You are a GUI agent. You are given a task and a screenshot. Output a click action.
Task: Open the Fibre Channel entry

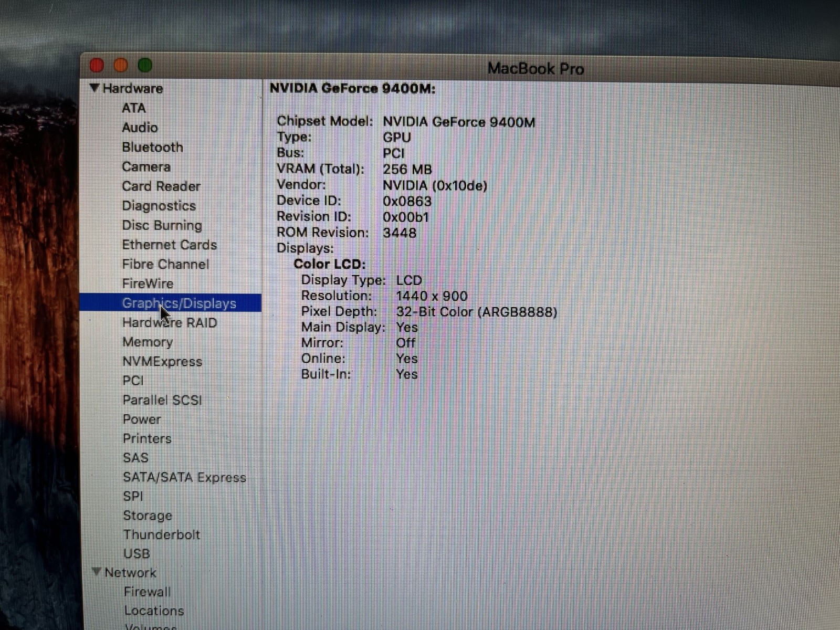click(x=165, y=264)
